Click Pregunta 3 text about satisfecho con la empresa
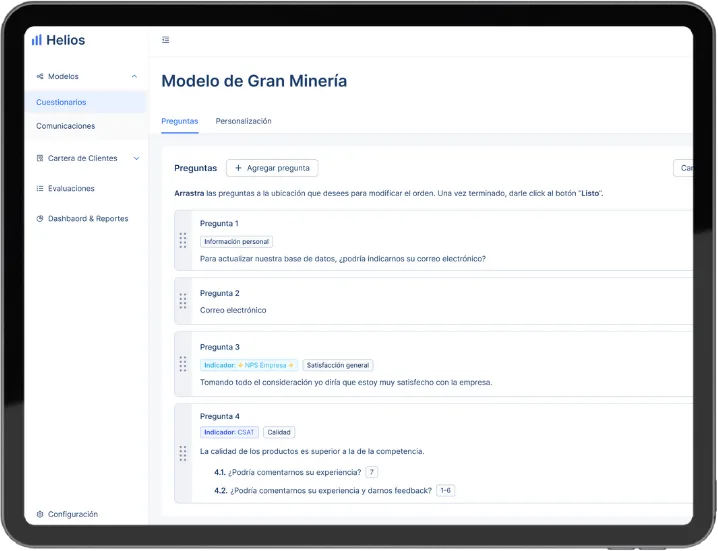 (346, 382)
